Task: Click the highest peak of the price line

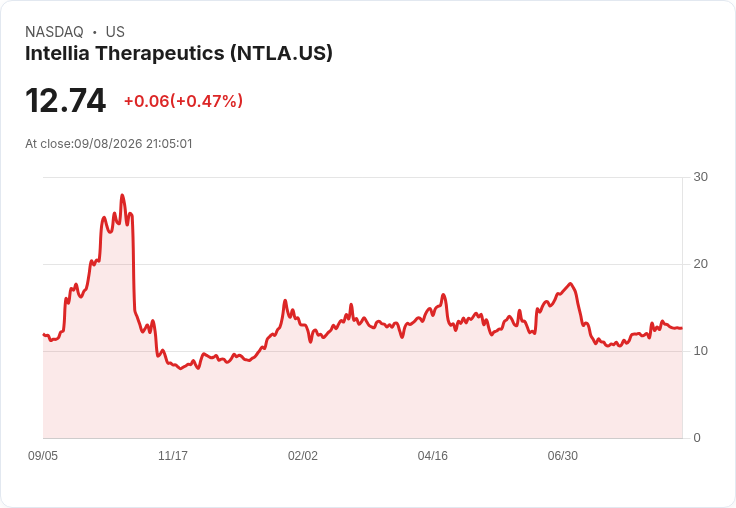Action: [x=123, y=195]
